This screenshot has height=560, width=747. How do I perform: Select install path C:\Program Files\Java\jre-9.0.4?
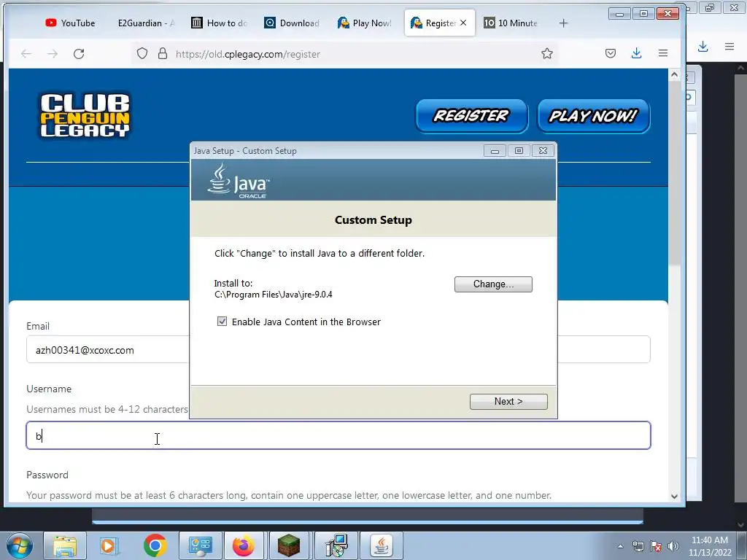(x=273, y=295)
